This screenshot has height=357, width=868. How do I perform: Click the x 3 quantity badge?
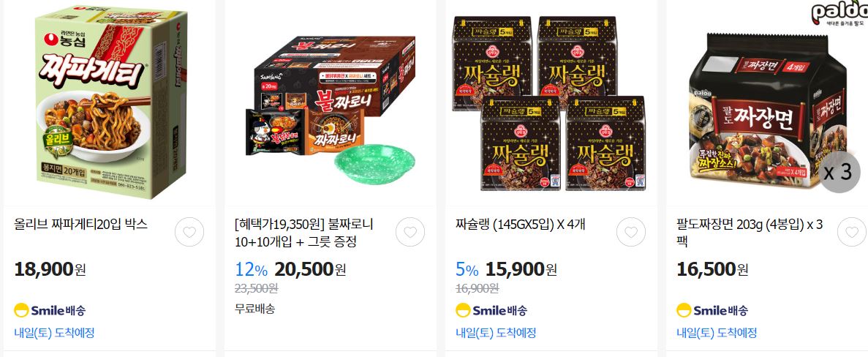coord(839,172)
